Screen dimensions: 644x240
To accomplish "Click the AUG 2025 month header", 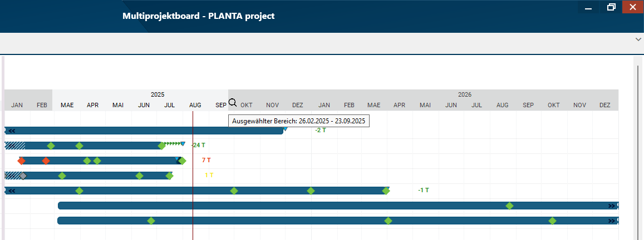I will 195,105.
